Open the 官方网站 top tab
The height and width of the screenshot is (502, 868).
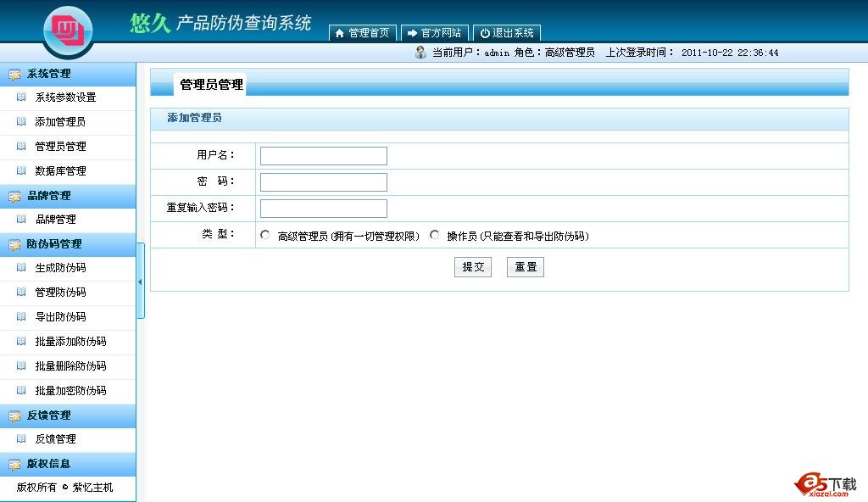tap(435, 33)
